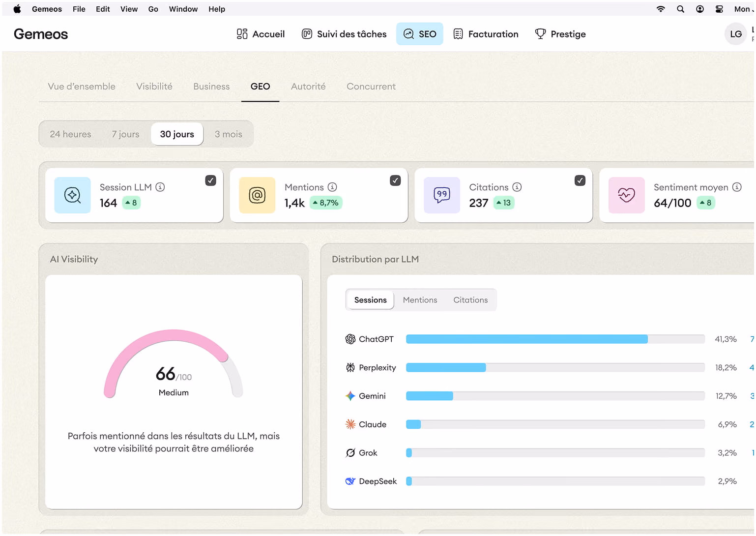The width and height of the screenshot is (756, 536).
Task: Select the 7 jours time range
Action: pos(125,134)
